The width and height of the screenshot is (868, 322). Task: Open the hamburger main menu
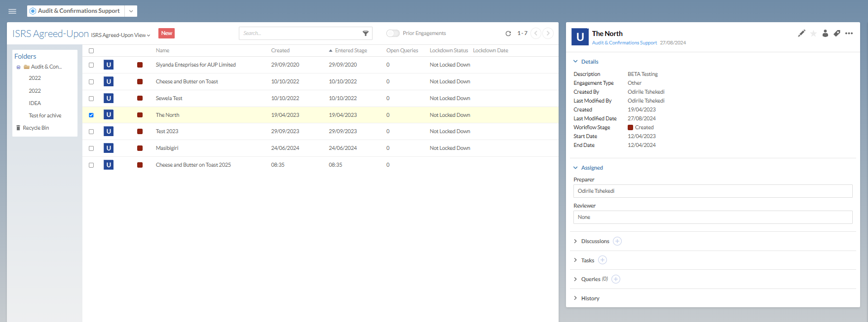click(12, 11)
